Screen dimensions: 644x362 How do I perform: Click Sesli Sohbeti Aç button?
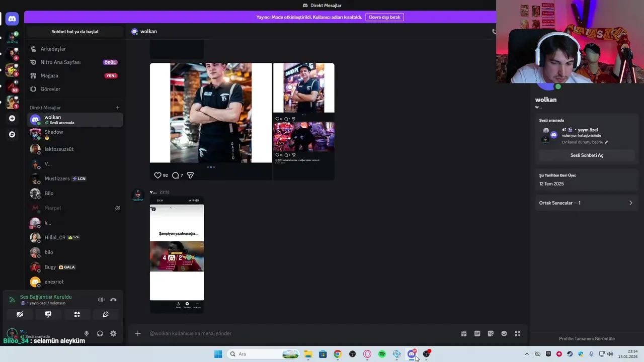(x=587, y=155)
